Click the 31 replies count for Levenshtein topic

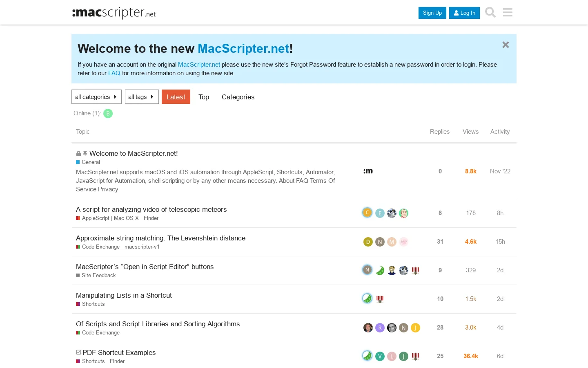coord(440,242)
